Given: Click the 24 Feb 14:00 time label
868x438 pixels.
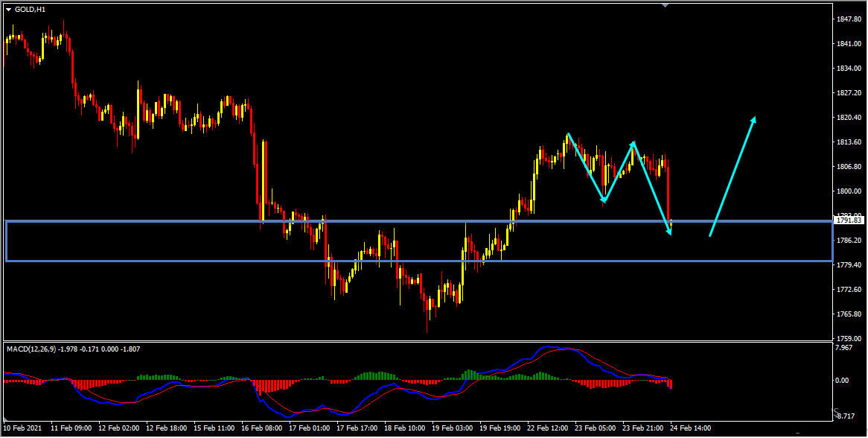Looking at the screenshot, I should [691, 428].
